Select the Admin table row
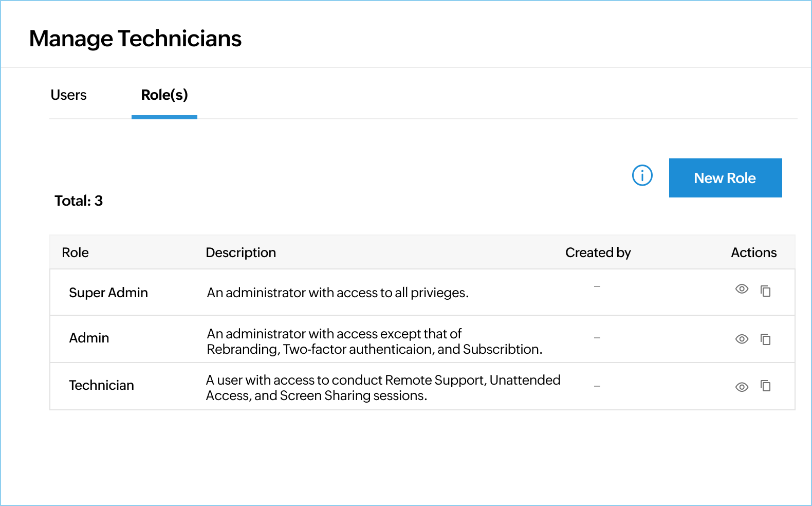Screen dimensions: 812x506 [x=360, y=339]
